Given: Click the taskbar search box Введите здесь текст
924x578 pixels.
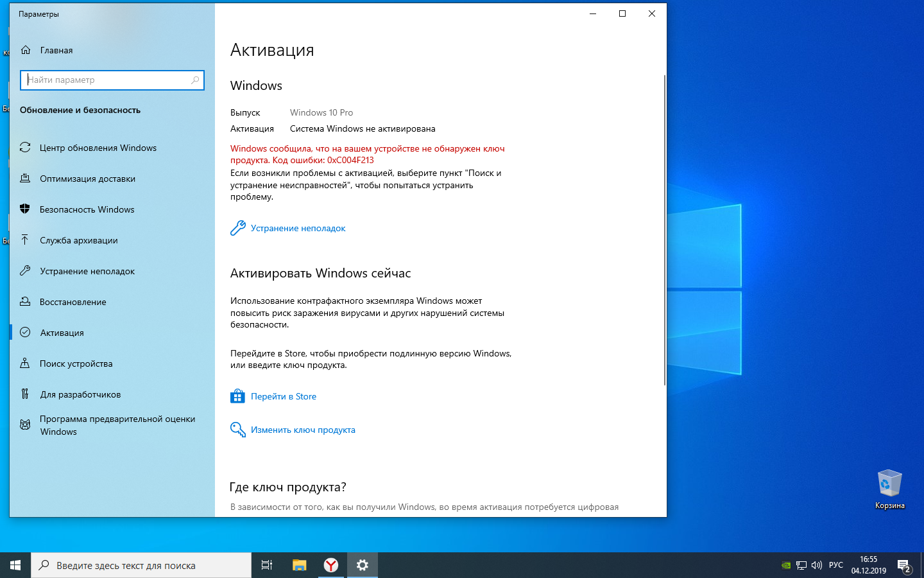Looking at the screenshot, I should tap(141, 565).
